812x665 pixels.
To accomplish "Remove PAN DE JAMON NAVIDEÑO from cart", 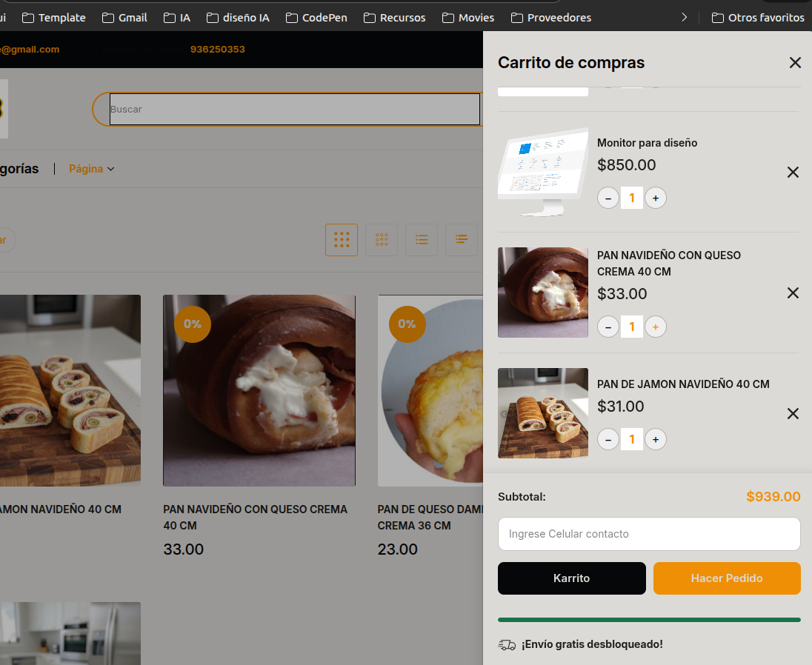I will click(793, 414).
